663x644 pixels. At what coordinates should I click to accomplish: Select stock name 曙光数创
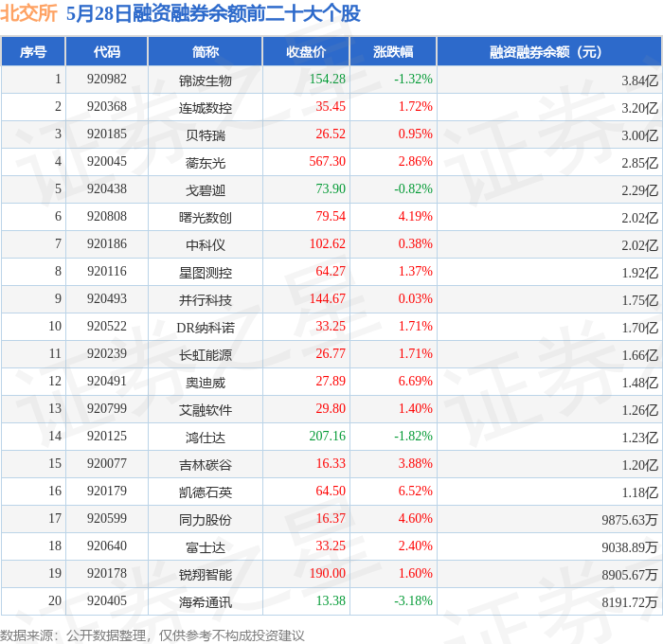pos(206,218)
